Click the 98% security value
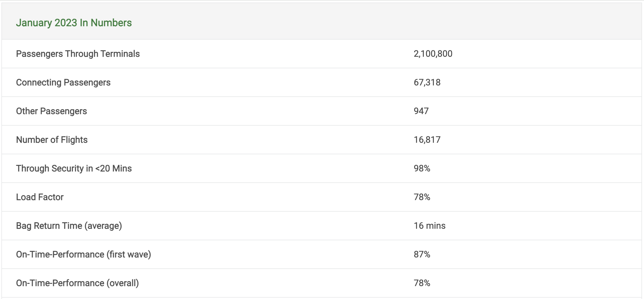The height and width of the screenshot is (299, 644). click(422, 168)
